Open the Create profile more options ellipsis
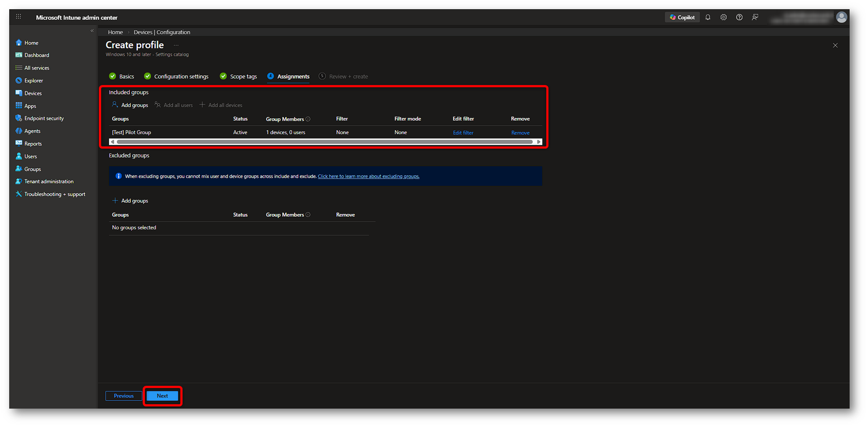The width and height of the screenshot is (868, 427). (x=176, y=45)
